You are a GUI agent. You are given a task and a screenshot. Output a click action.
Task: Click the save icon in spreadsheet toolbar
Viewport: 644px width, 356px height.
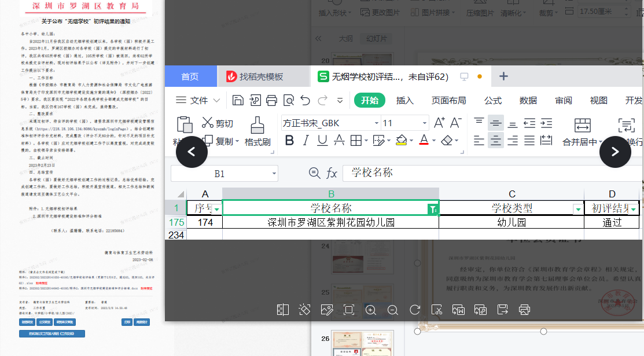point(238,100)
